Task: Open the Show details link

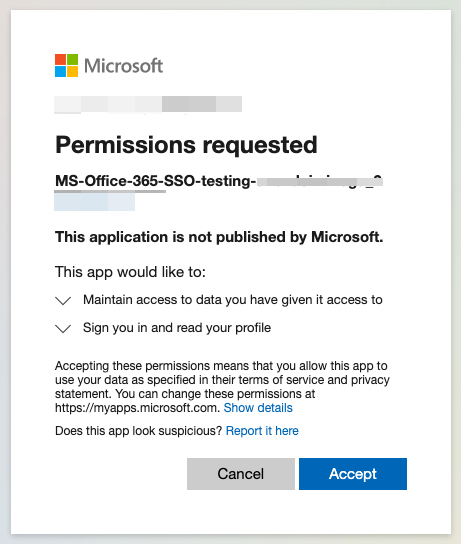Action: (258, 408)
